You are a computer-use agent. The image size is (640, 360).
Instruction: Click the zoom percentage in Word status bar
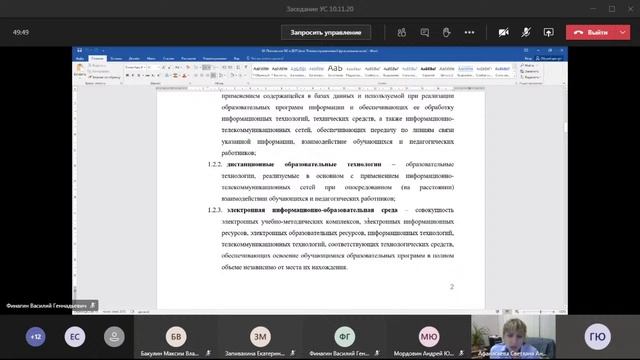(562, 311)
